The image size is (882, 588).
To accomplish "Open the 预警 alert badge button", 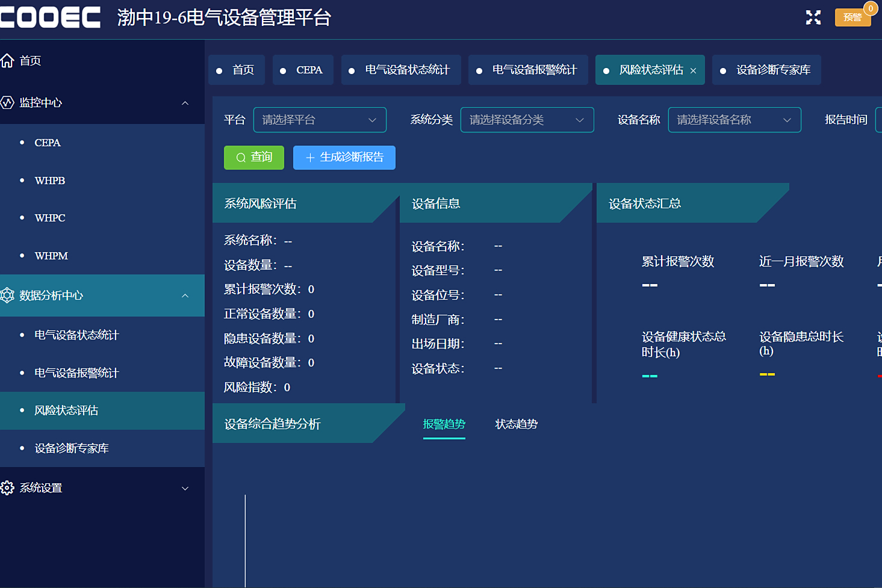I will pyautogui.click(x=853, y=17).
